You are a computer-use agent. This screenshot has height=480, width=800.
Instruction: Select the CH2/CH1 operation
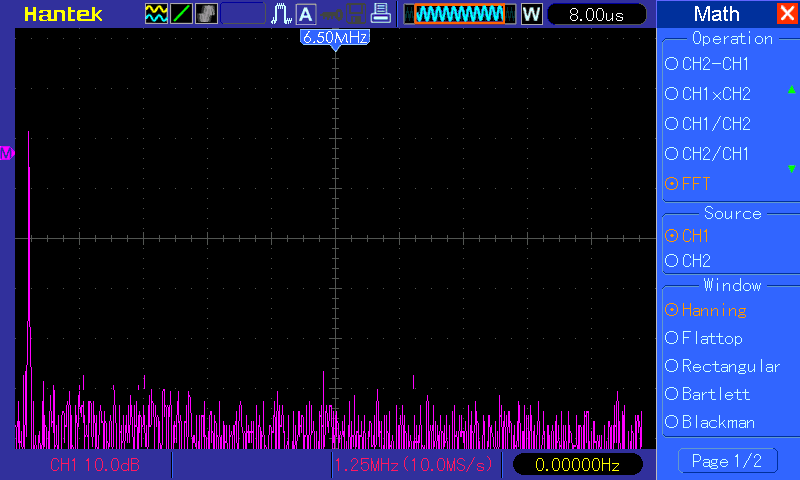tap(707, 154)
